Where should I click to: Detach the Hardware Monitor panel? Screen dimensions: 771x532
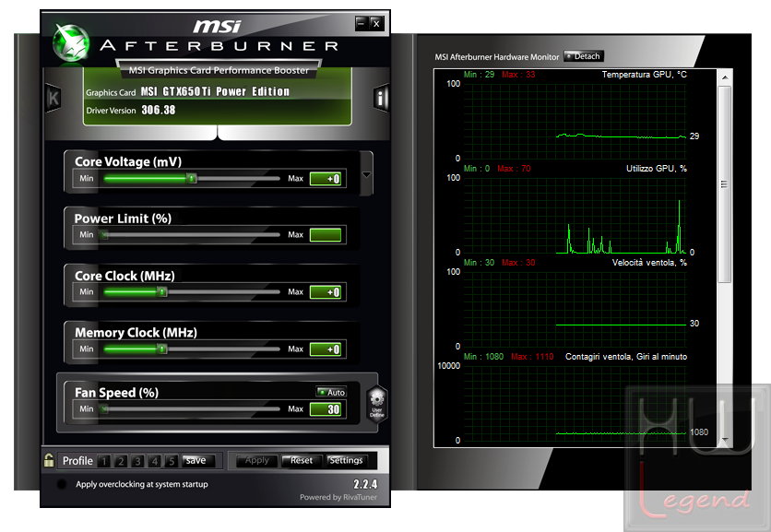coord(584,56)
